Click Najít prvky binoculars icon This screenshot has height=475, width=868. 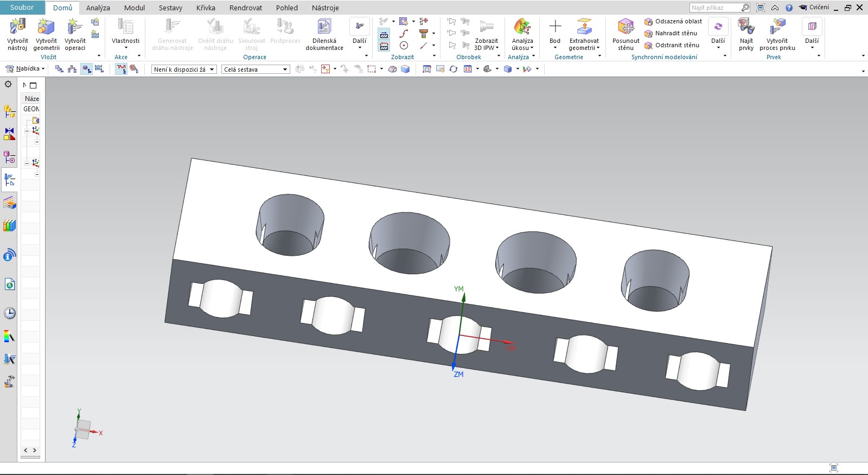pyautogui.click(x=746, y=27)
